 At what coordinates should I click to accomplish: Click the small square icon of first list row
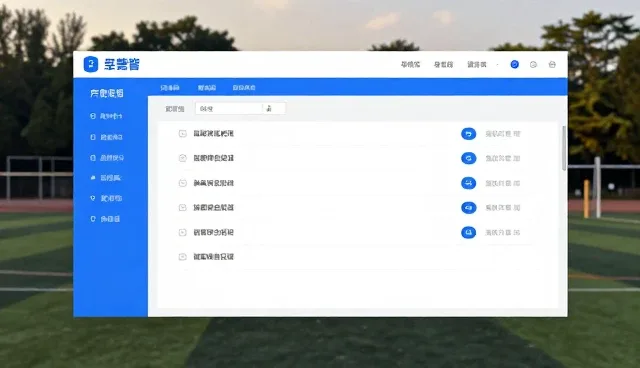click(x=182, y=133)
